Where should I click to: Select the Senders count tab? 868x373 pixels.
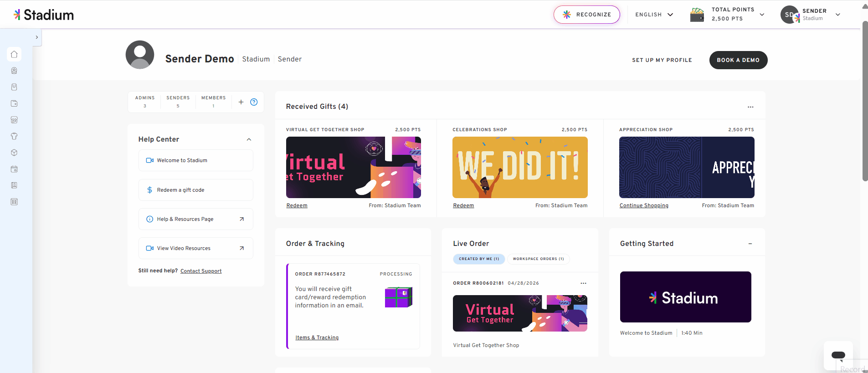(178, 102)
